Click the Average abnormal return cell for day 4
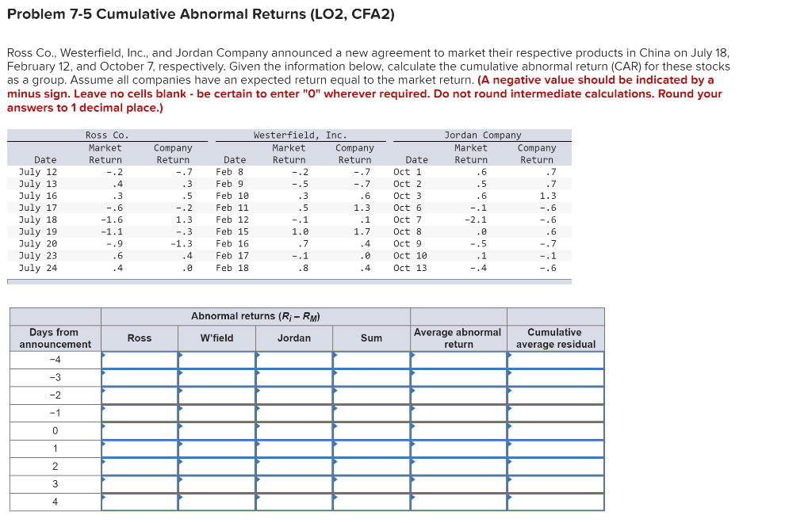 click(458, 502)
